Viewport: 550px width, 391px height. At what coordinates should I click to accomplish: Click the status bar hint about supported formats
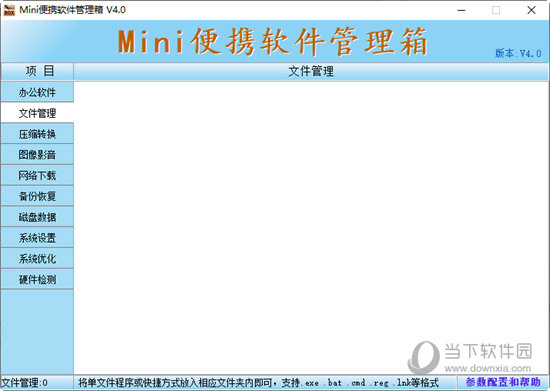point(258,383)
